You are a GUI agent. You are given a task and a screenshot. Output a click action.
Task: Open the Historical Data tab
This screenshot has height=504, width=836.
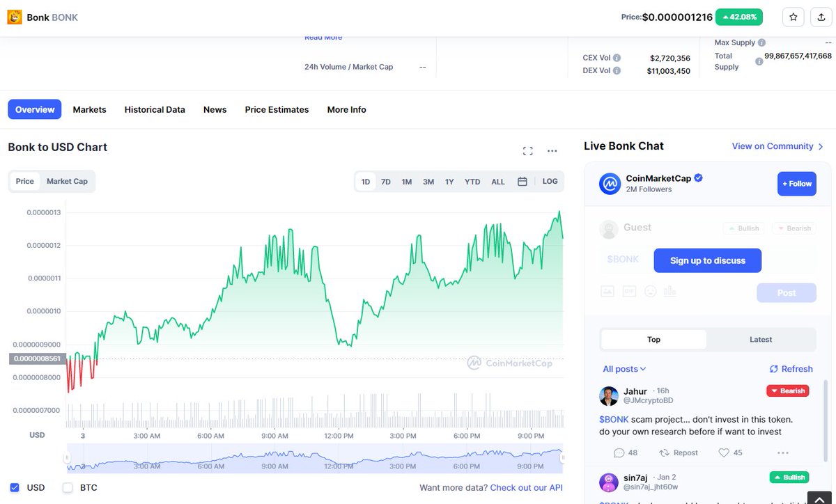point(155,110)
